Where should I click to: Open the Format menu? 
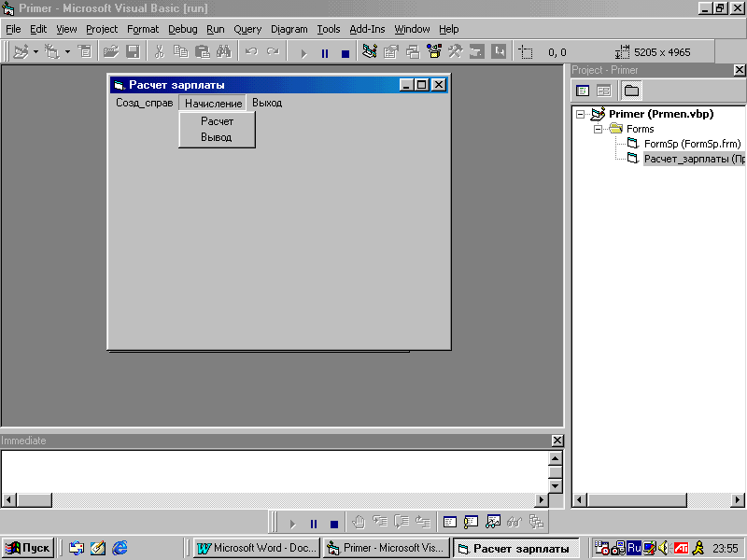(x=143, y=30)
